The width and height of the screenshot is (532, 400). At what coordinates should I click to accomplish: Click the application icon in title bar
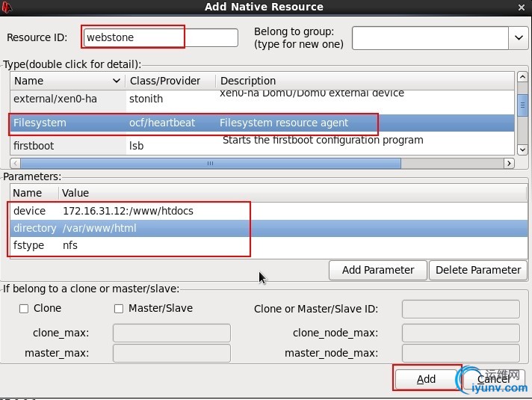pos(6,7)
